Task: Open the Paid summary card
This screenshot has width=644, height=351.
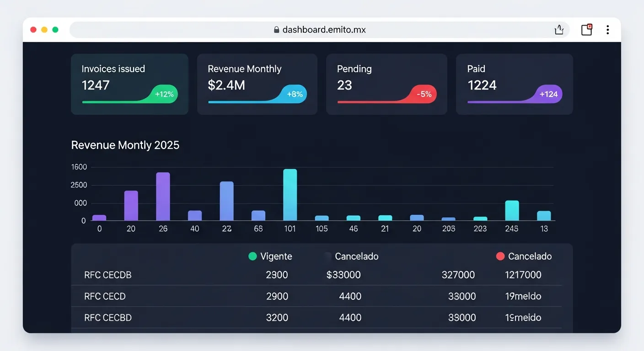Action: [x=514, y=84]
